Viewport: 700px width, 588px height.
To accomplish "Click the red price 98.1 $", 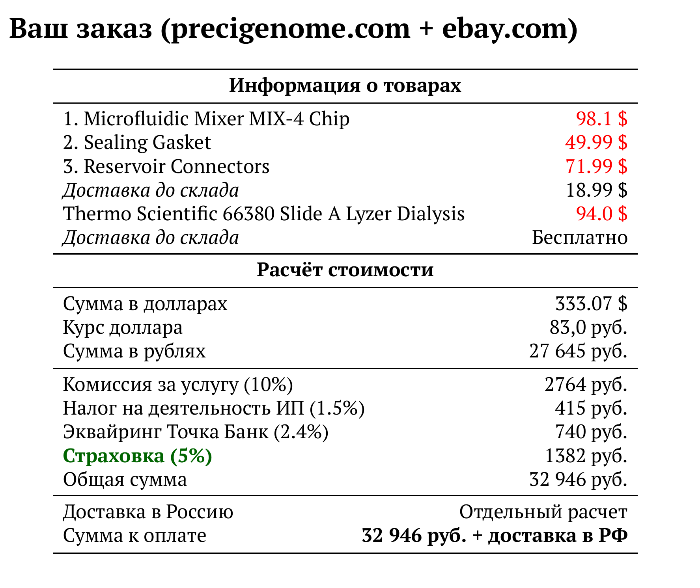I will tap(601, 119).
